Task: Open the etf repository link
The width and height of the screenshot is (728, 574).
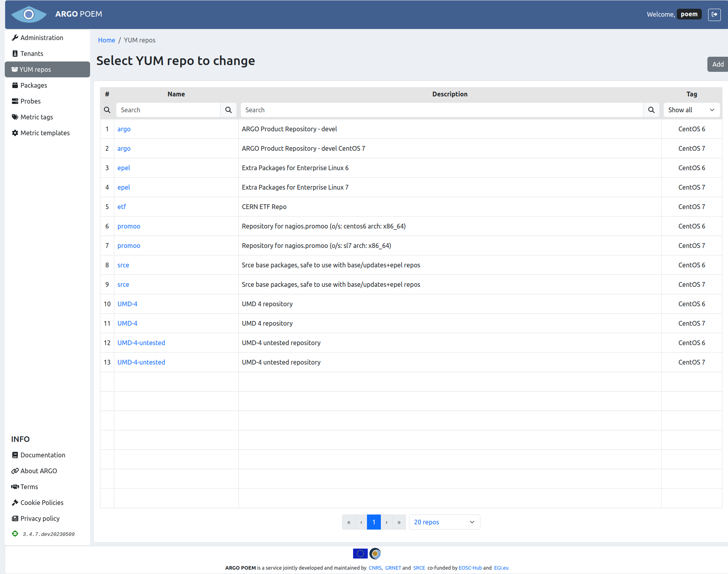Action: coord(121,207)
